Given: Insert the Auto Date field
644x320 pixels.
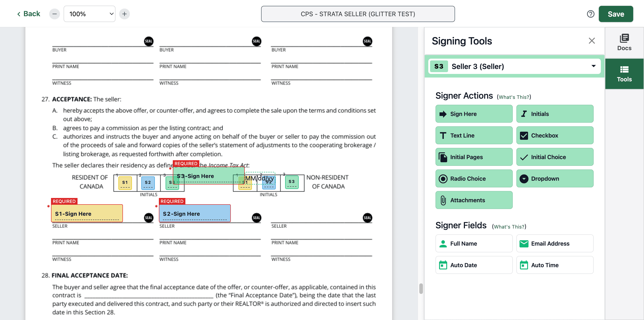Looking at the screenshot, I should [x=474, y=265].
